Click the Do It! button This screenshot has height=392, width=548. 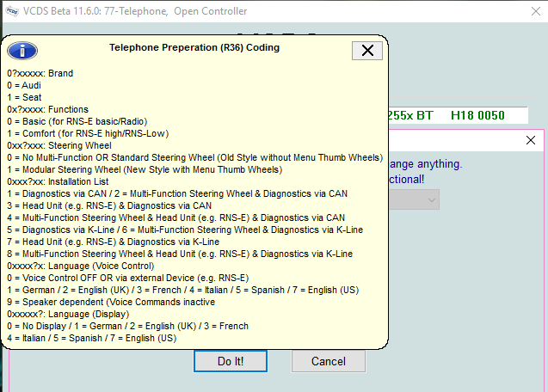click(231, 361)
